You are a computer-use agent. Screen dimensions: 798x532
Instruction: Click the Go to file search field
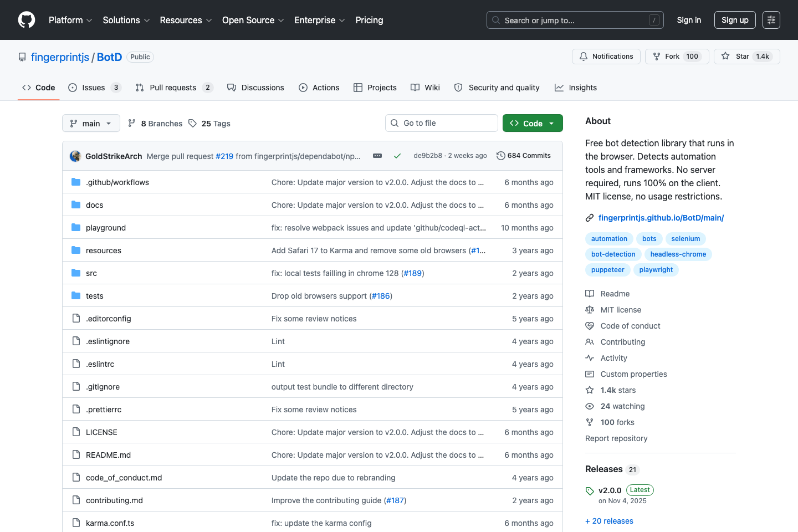click(441, 122)
